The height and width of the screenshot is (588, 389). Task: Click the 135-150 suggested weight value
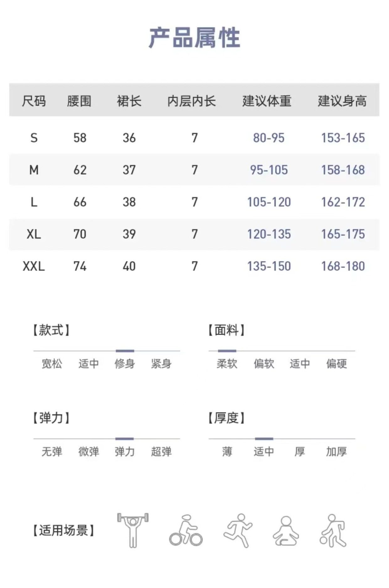[269, 266]
